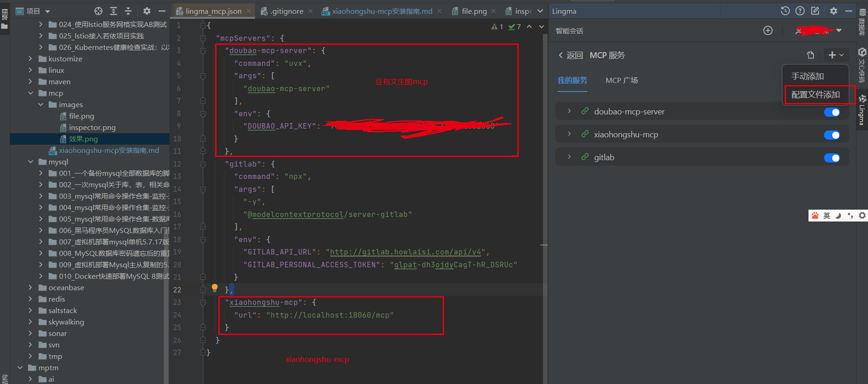Expand the redis folder in project tree
The image size is (868, 384).
[x=31, y=299]
